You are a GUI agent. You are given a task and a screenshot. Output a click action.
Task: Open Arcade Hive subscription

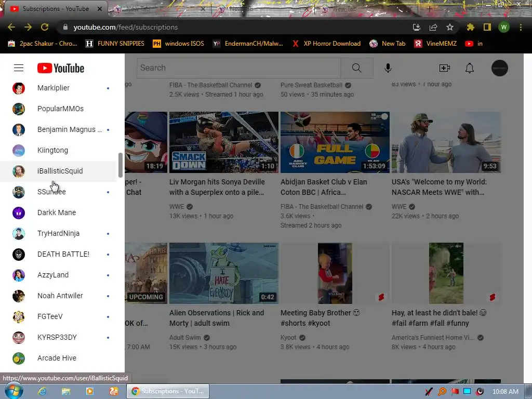[x=58, y=358]
